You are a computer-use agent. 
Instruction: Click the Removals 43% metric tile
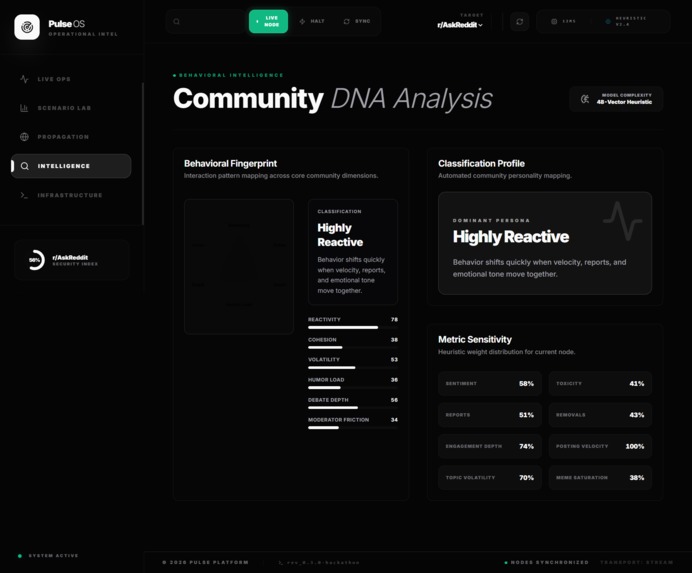[x=600, y=415]
